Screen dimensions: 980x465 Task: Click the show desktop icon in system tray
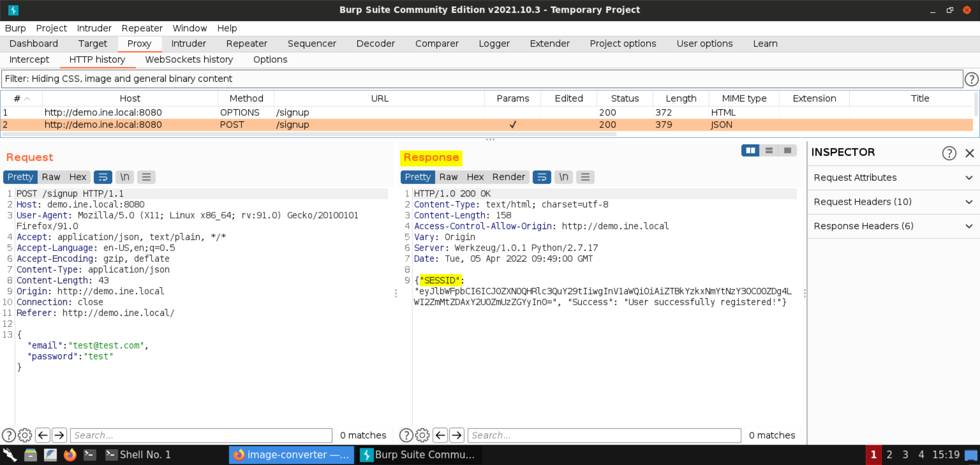click(x=971, y=455)
